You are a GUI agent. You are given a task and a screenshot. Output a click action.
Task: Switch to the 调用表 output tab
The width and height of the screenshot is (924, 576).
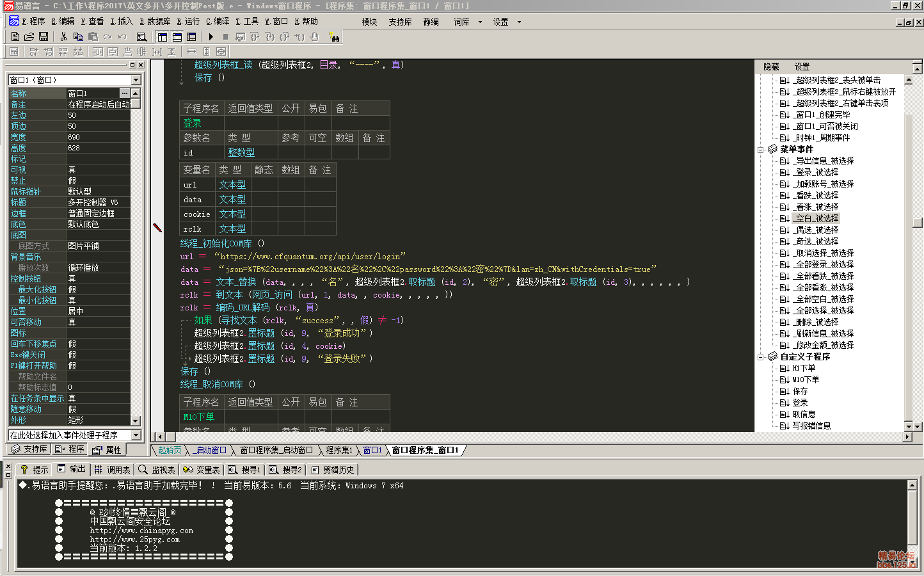click(113, 470)
